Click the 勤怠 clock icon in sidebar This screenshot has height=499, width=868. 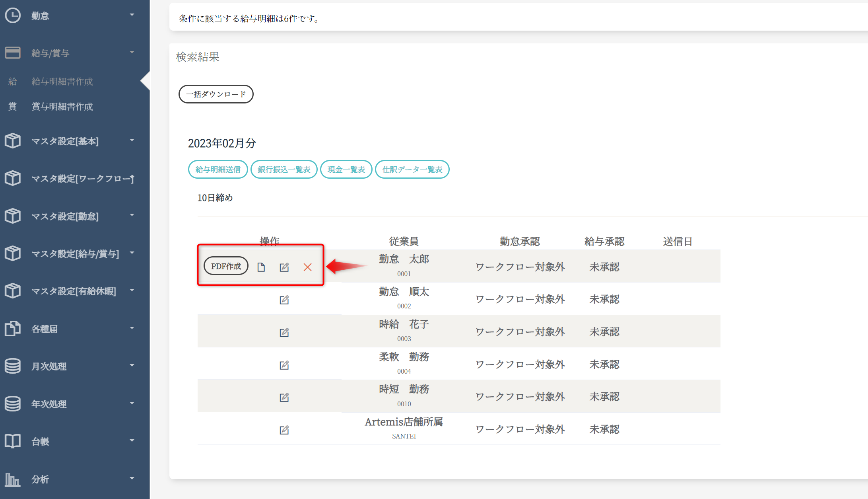(12, 16)
